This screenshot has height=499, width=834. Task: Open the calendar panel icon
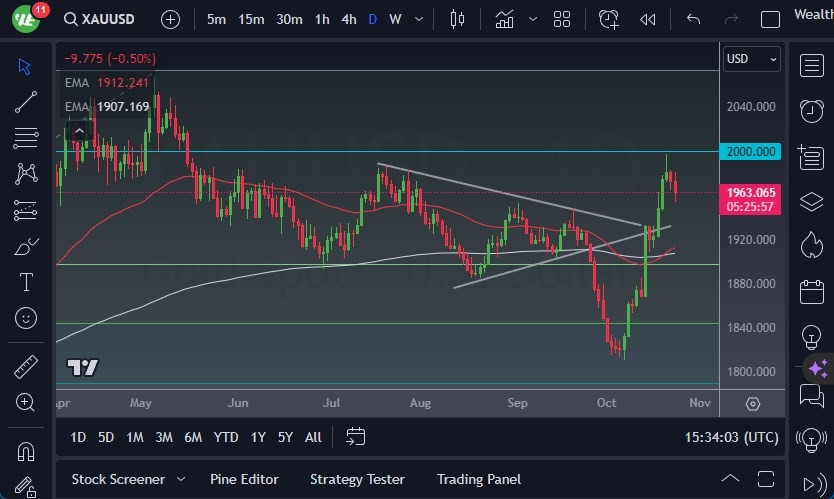click(811, 292)
